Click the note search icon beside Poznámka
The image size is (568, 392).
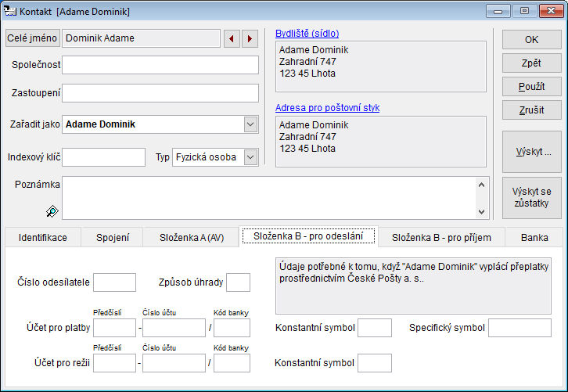(52, 210)
